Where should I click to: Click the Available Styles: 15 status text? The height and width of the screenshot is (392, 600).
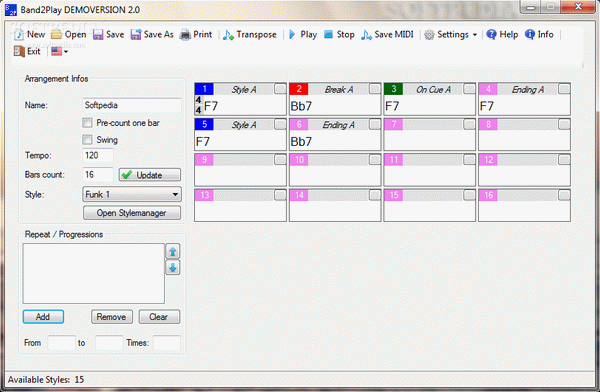point(46,379)
